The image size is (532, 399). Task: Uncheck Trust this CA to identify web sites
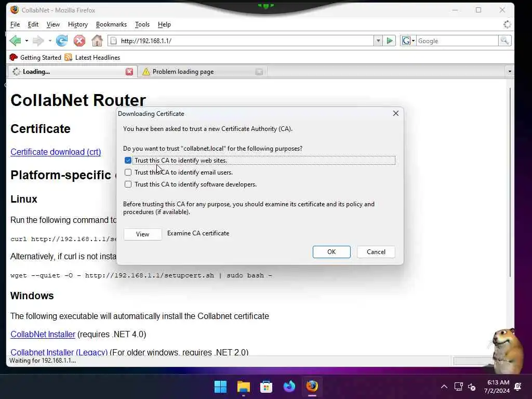tap(128, 160)
